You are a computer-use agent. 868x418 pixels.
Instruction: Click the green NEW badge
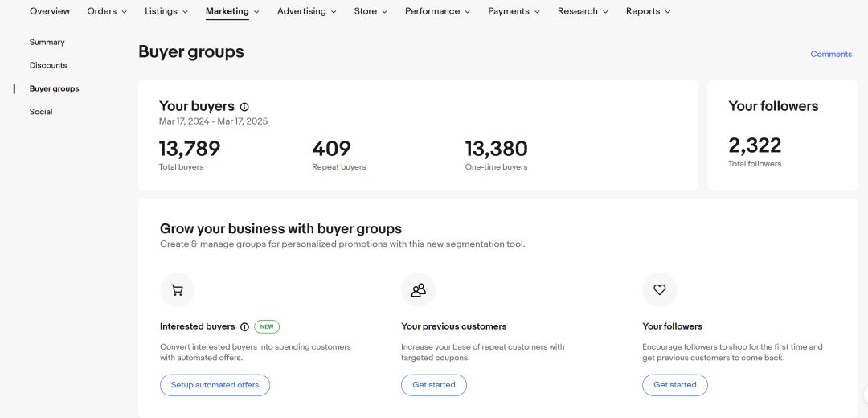click(x=267, y=327)
